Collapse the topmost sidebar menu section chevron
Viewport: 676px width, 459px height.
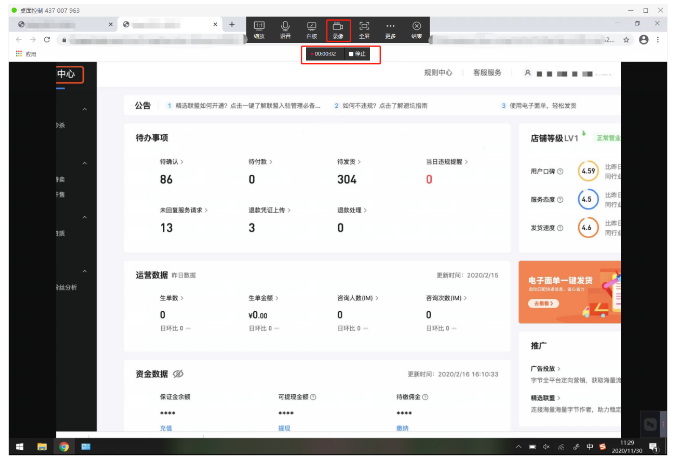85,109
